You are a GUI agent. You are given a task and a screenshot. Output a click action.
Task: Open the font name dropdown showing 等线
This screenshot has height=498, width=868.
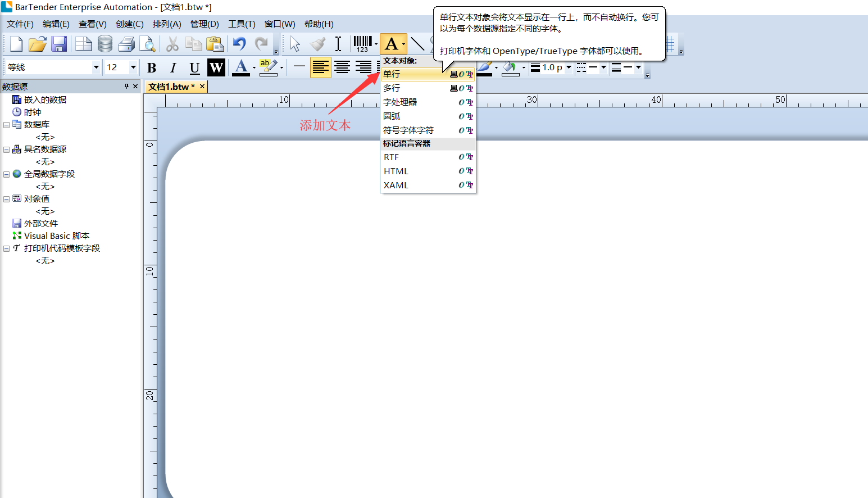(96, 67)
